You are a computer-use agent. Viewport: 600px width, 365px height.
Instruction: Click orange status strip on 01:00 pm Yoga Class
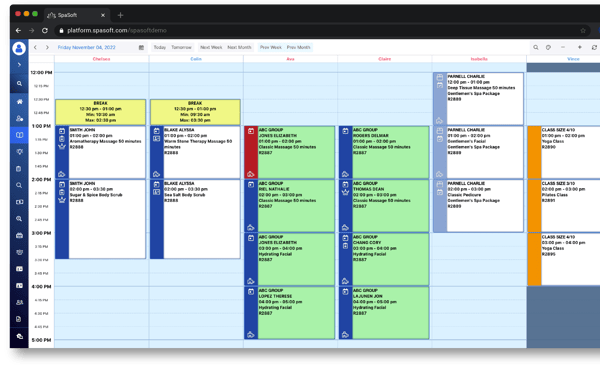[x=534, y=152]
